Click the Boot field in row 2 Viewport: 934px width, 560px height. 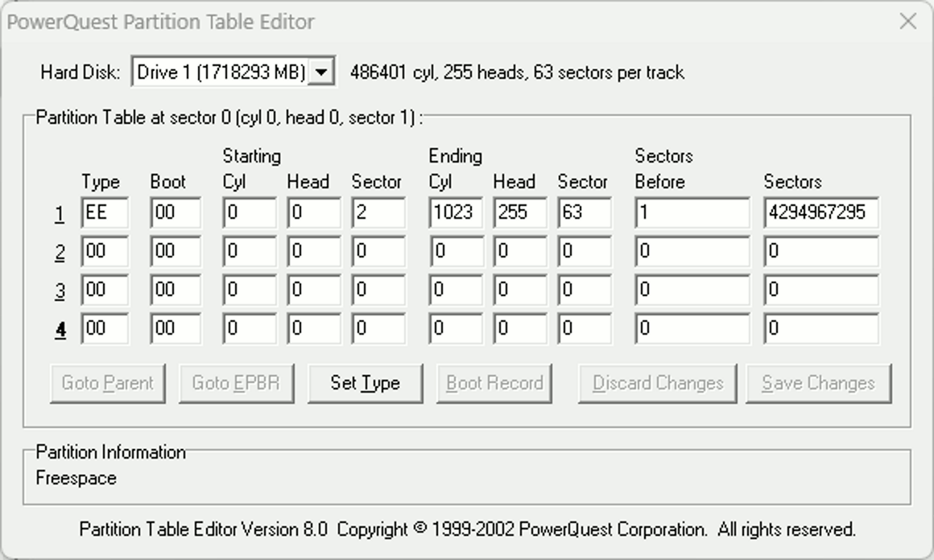176,251
